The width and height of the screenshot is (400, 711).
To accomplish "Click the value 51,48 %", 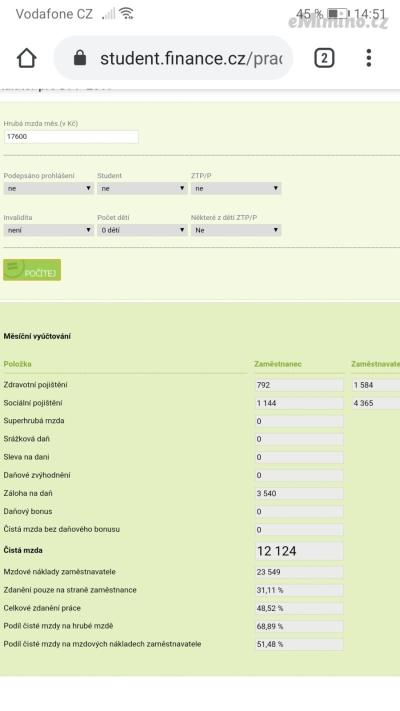I will pos(299,644).
